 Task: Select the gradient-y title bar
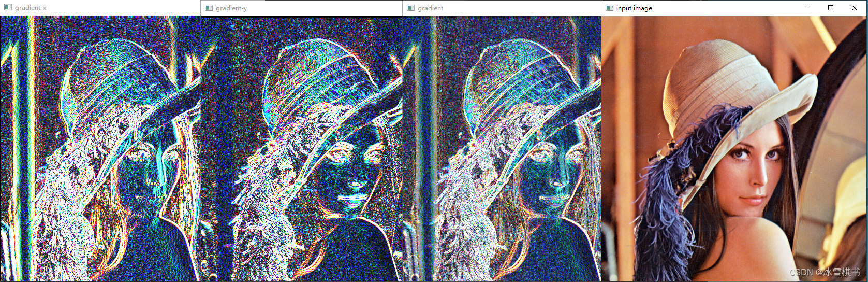(301, 8)
